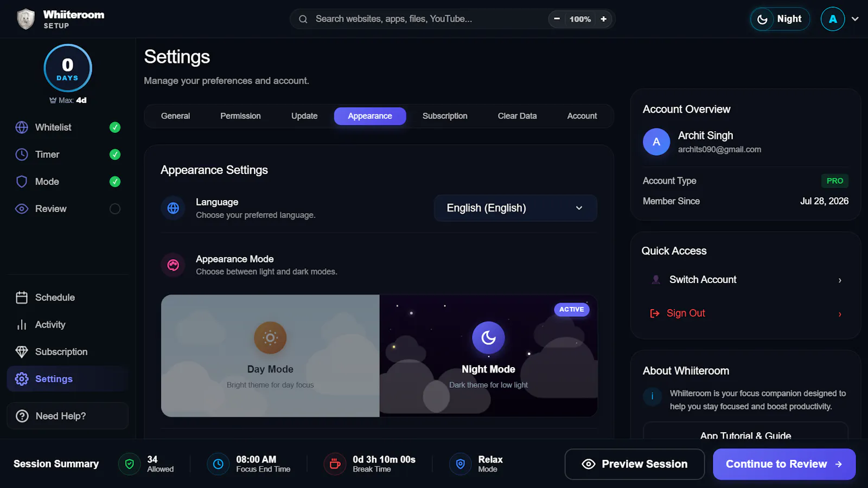868x488 pixels.
Task: Click the Whitelist globe icon
Action: 22,127
